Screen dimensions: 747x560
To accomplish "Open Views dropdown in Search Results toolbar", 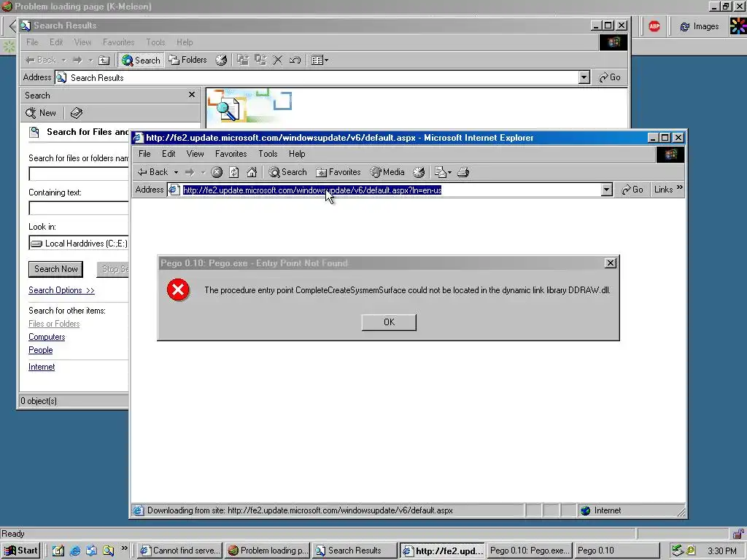I will point(320,60).
